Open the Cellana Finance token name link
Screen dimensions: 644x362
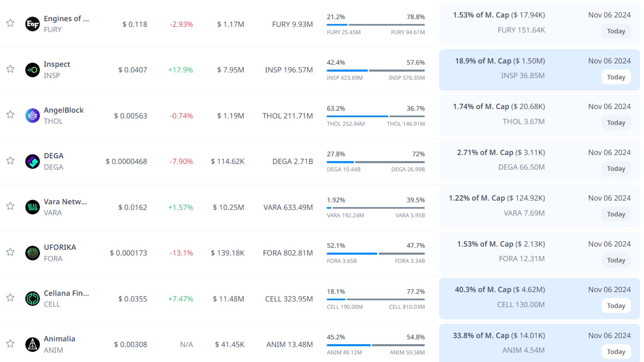coord(66,293)
